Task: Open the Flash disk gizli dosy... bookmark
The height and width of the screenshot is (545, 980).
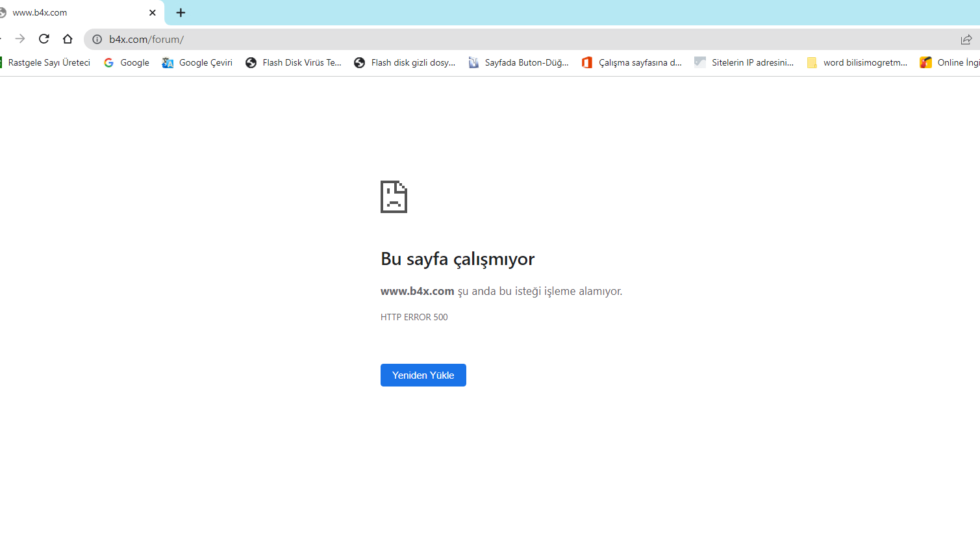Action: click(x=405, y=62)
